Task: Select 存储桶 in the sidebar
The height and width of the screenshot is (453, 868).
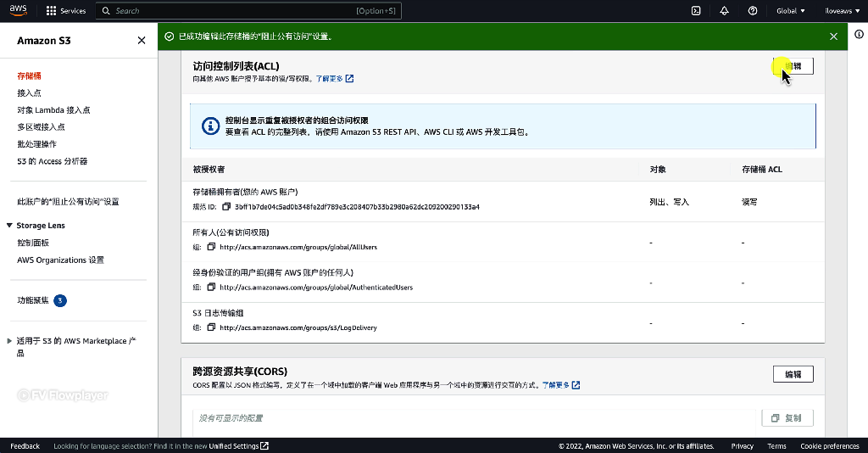Action: (x=29, y=75)
